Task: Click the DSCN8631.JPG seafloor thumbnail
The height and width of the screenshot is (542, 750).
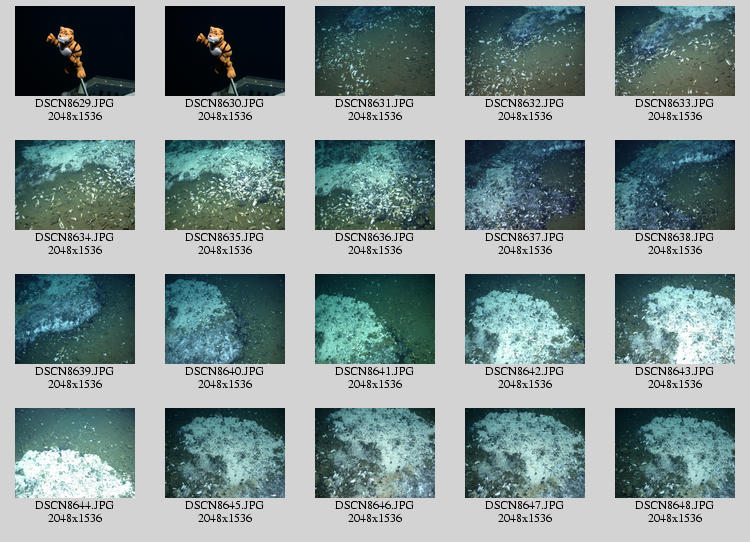Action: (x=375, y=51)
